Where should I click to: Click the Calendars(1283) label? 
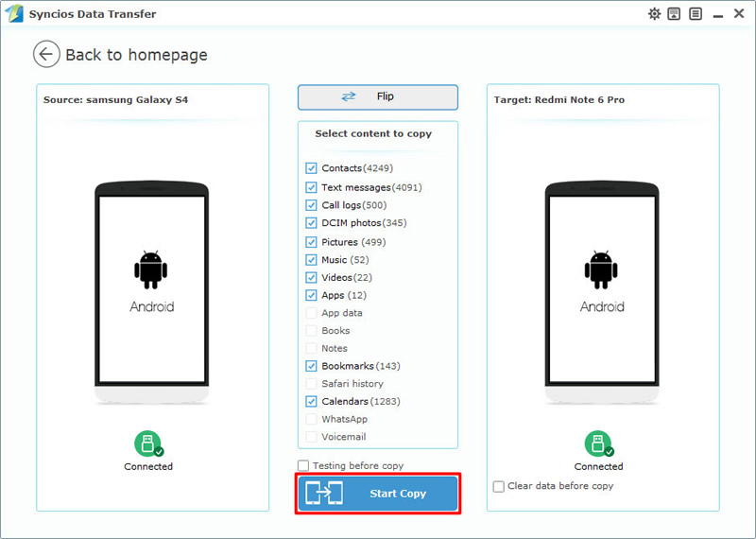[x=361, y=402]
